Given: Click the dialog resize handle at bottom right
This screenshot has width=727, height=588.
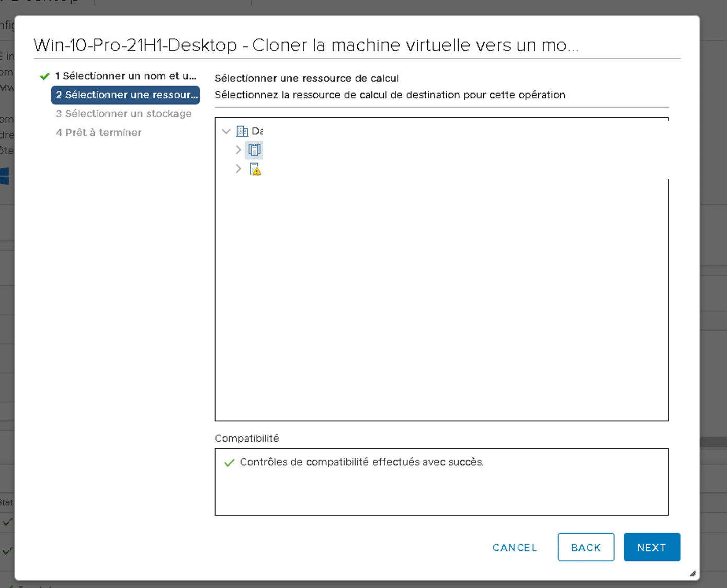Looking at the screenshot, I should coord(693,572).
